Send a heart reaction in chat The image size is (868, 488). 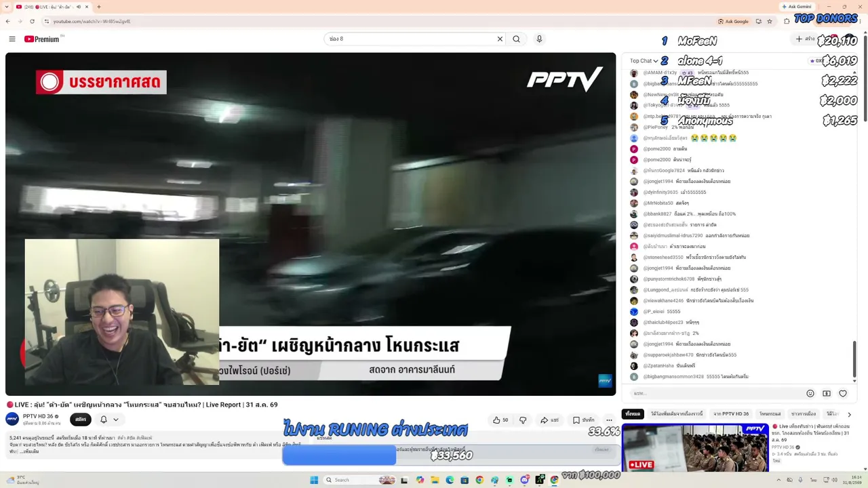pyautogui.click(x=843, y=393)
